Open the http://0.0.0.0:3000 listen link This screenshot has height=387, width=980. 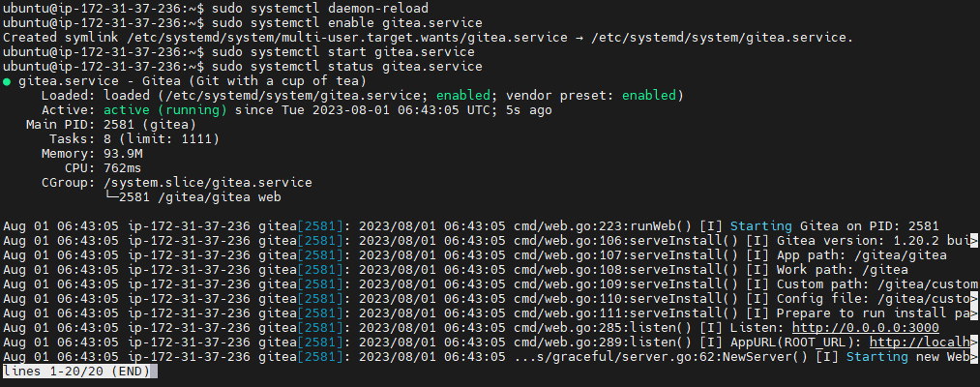point(865,328)
